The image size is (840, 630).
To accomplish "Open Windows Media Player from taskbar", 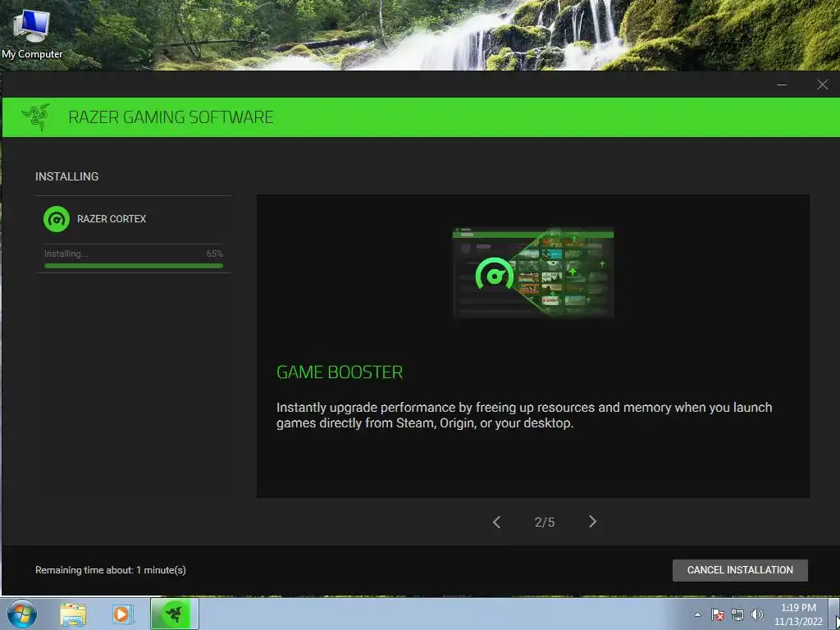I will pyautogui.click(x=121, y=614).
